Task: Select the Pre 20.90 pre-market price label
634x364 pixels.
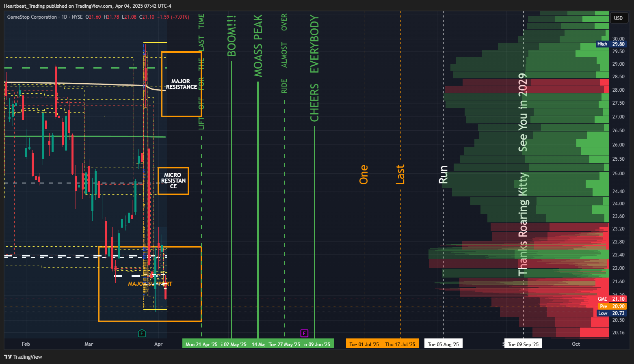Action: 612,306
